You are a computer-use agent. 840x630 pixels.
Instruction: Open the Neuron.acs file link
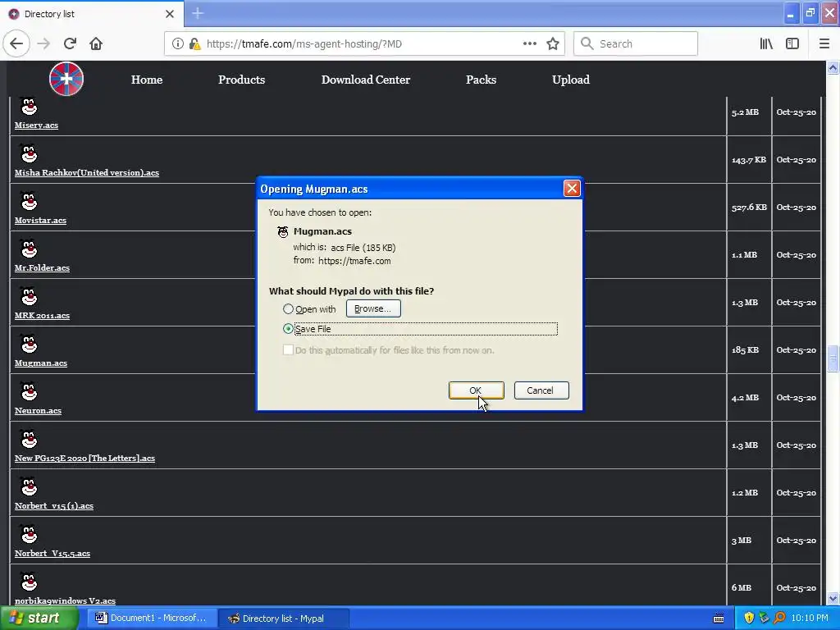pos(38,411)
